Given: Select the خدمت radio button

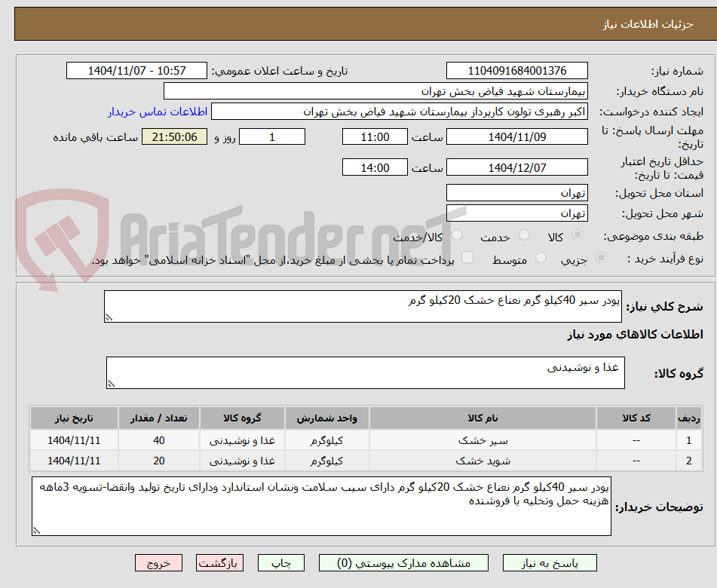Looking at the screenshot, I should (x=524, y=235).
